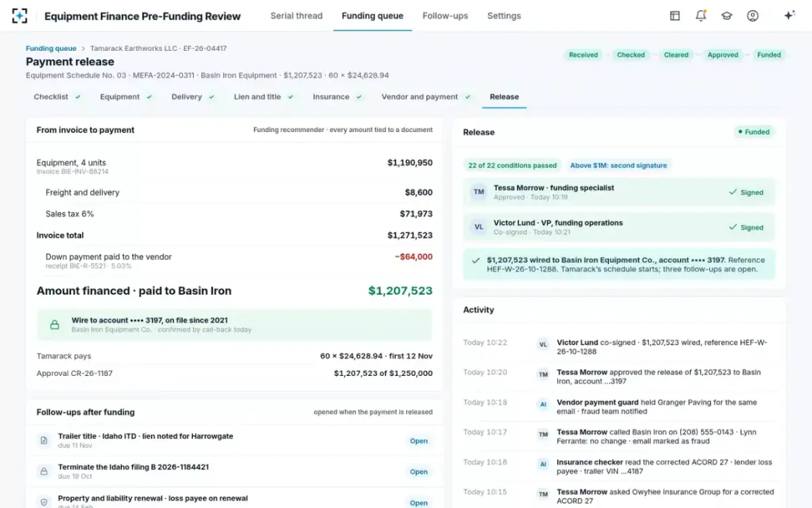
Task: Open the Follow-ups top tab
Action: click(x=445, y=16)
